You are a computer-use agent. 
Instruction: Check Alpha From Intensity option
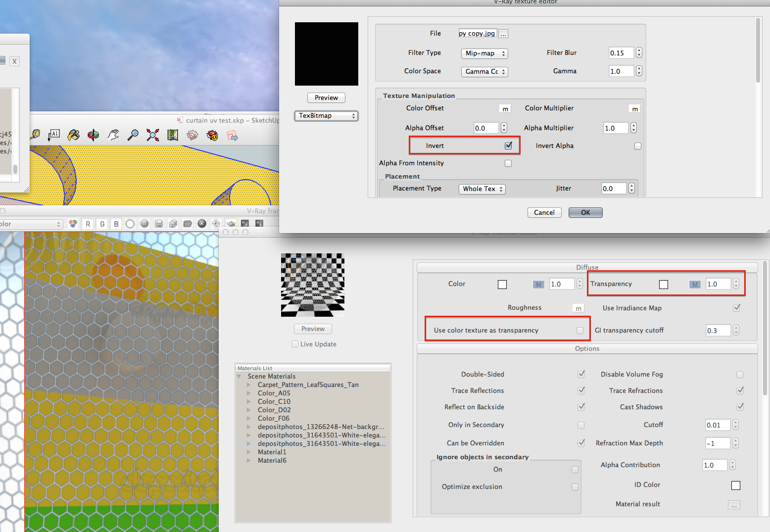[508, 163]
